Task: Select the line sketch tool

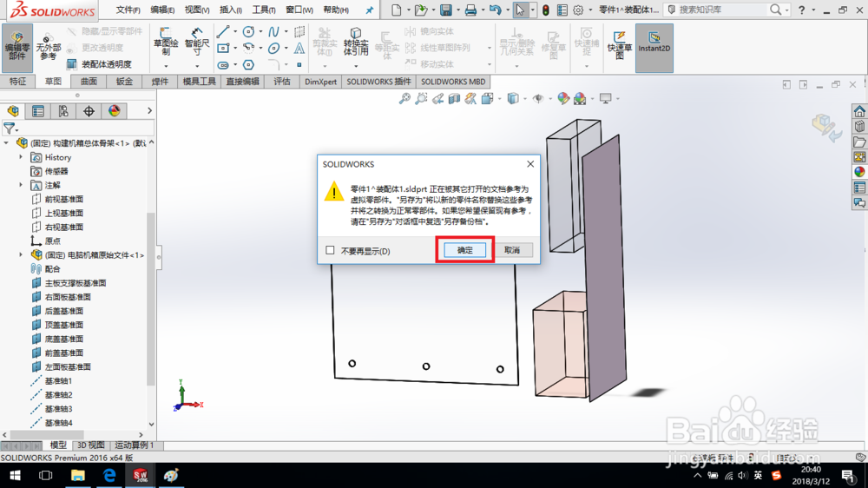Action: pyautogui.click(x=222, y=32)
